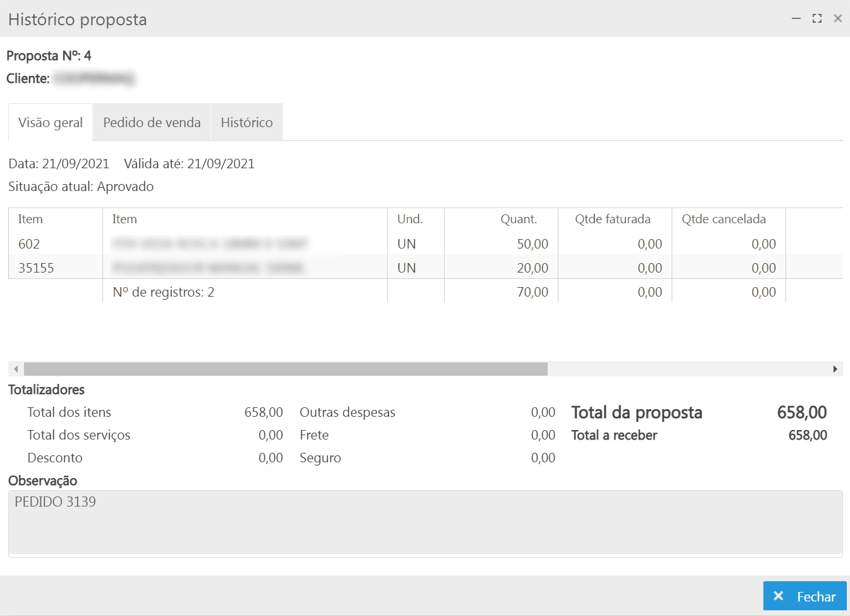
Task: Click the horizontal scrollbar thumb
Action: pyautogui.click(x=285, y=369)
